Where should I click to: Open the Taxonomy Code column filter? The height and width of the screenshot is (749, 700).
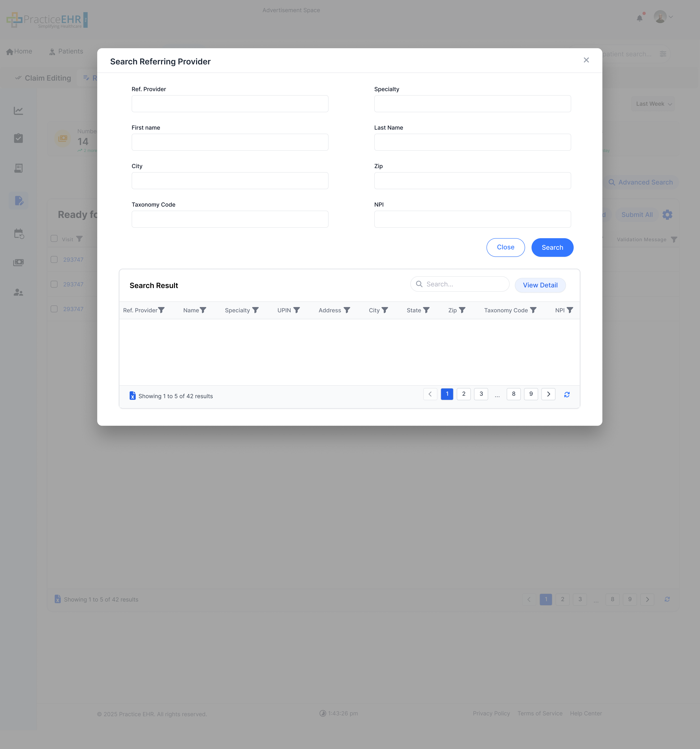click(x=533, y=310)
